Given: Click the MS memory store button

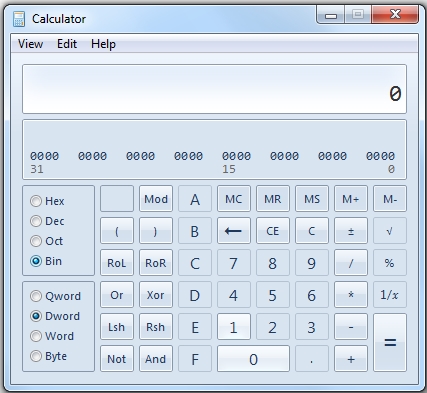Looking at the screenshot, I should [x=312, y=199].
